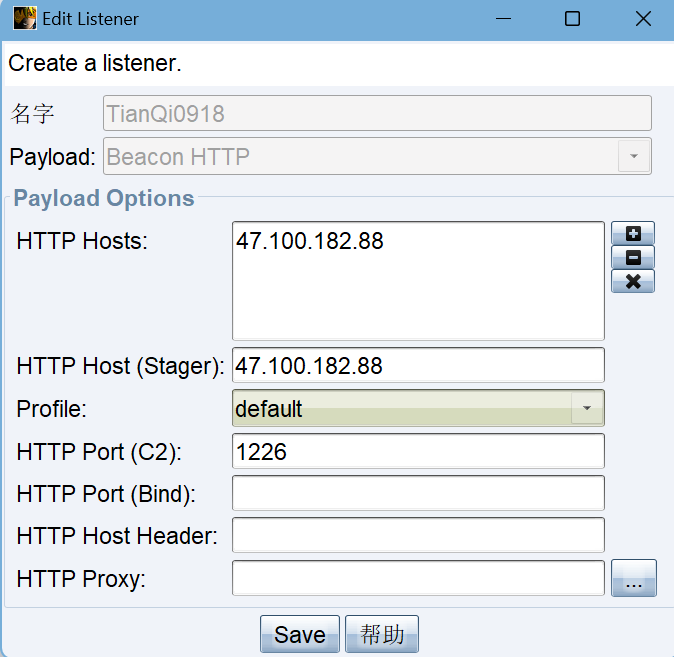Open the Payload Beacon HTTP dropdown

[x=377, y=156]
